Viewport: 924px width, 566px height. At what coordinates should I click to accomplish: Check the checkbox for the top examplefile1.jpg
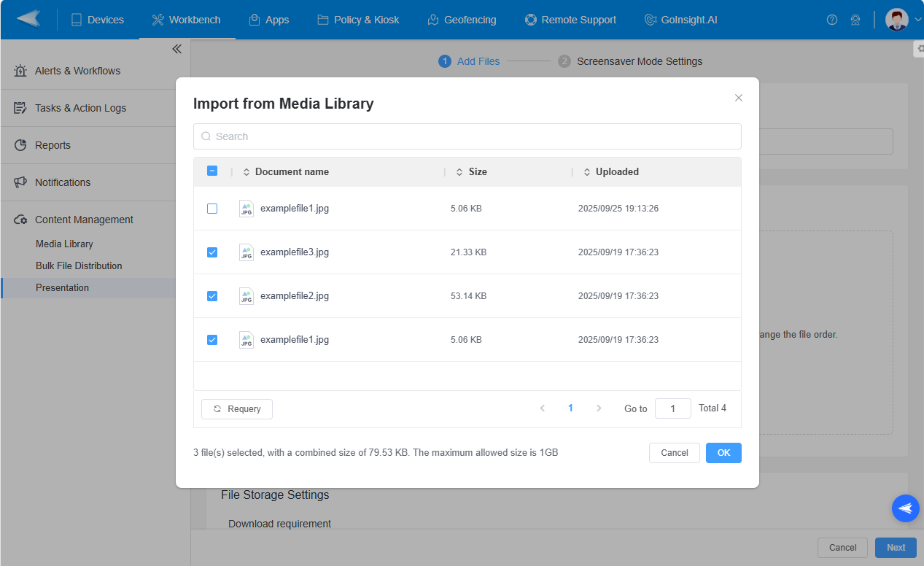(x=212, y=209)
